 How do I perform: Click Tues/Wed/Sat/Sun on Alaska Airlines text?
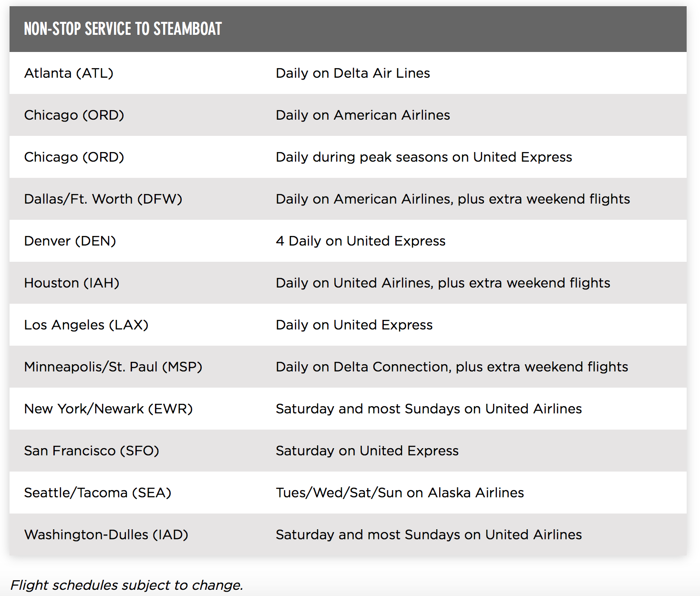pos(400,493)
